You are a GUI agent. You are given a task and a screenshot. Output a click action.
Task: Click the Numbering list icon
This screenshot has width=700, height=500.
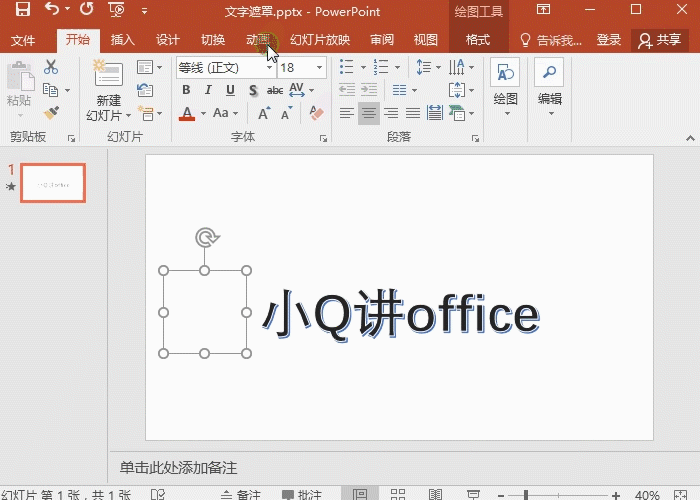[381, 67]
